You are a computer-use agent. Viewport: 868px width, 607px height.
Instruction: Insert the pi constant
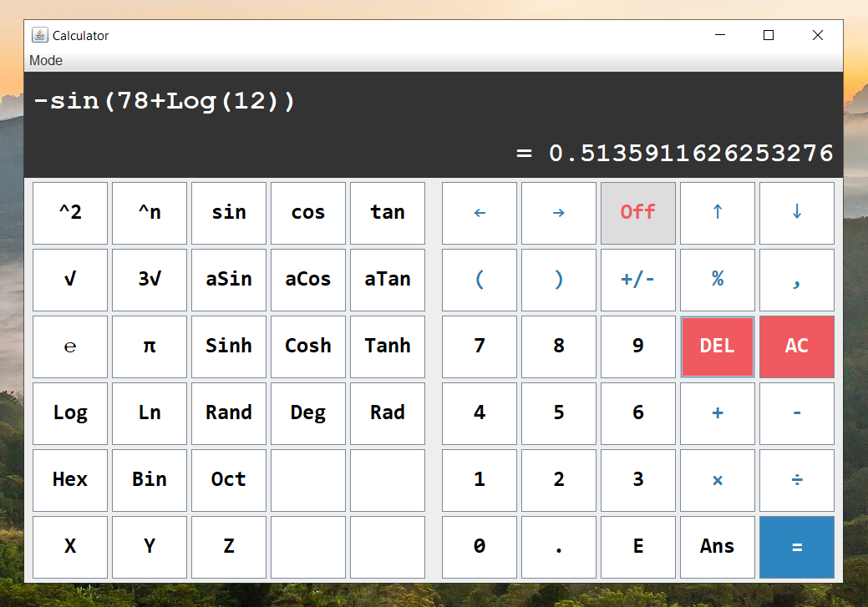point(149,346)
